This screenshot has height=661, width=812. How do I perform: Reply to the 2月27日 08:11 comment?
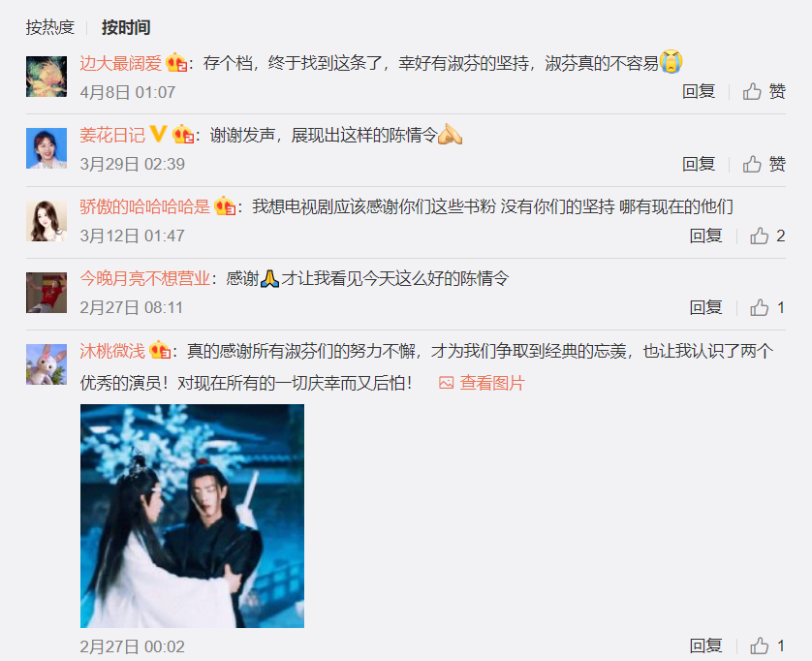(705, 307)
